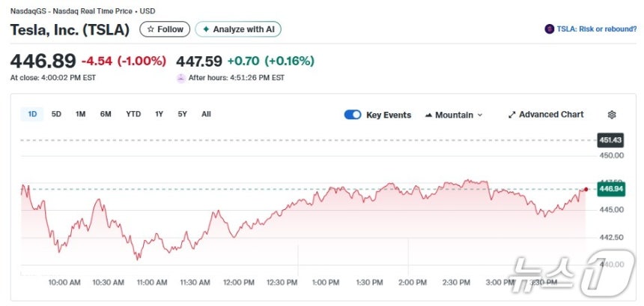644x306 pixels.
Task: Toggle the Key Events switch
Action: click(353, 115)
